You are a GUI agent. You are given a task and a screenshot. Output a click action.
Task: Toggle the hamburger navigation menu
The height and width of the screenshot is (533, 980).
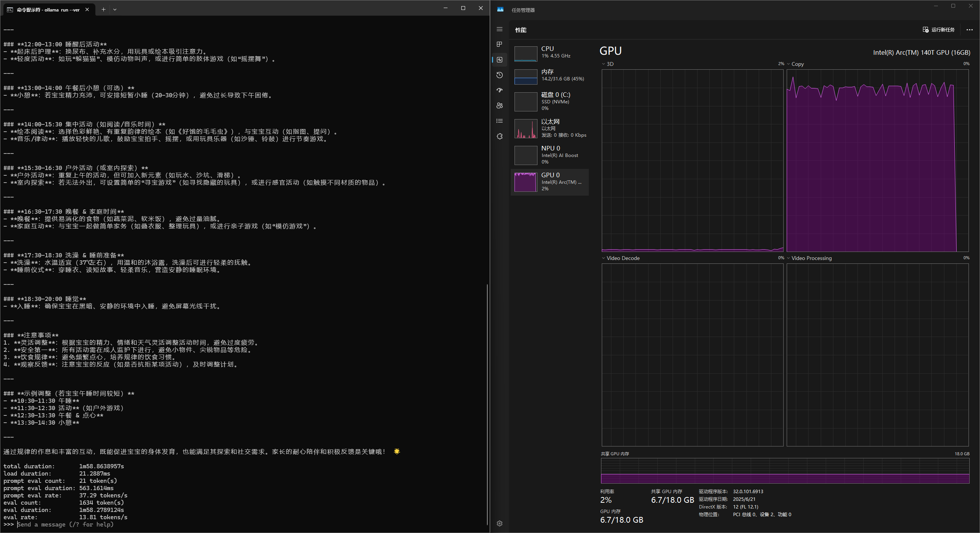(x=500, y=29)
